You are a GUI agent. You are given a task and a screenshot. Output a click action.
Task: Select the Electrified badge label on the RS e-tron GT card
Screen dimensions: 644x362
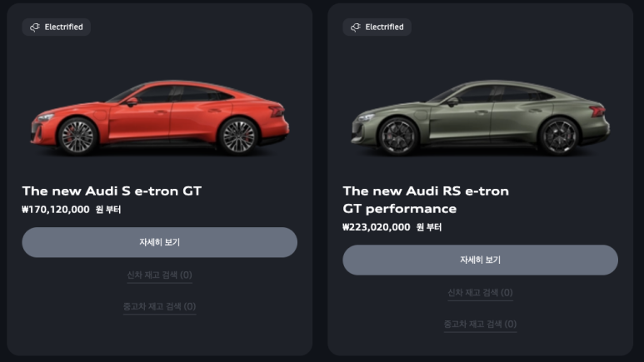point(384,27)
